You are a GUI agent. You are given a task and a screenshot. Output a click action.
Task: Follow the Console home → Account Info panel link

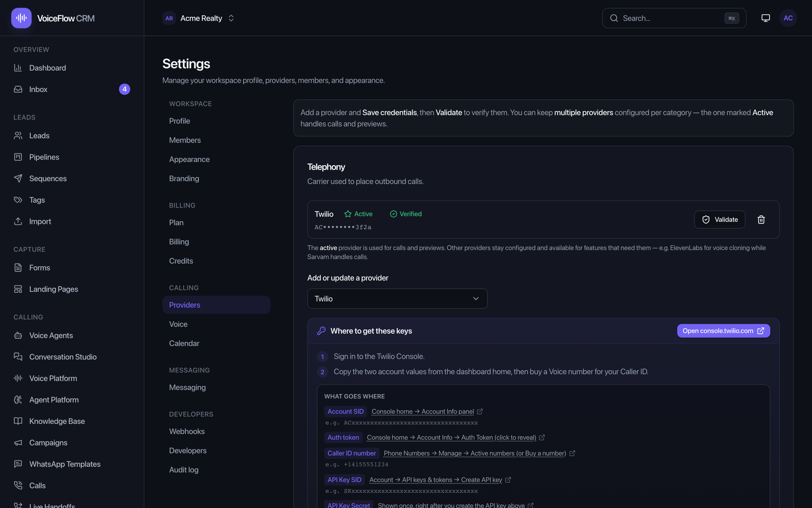click(x=423, y=411)
